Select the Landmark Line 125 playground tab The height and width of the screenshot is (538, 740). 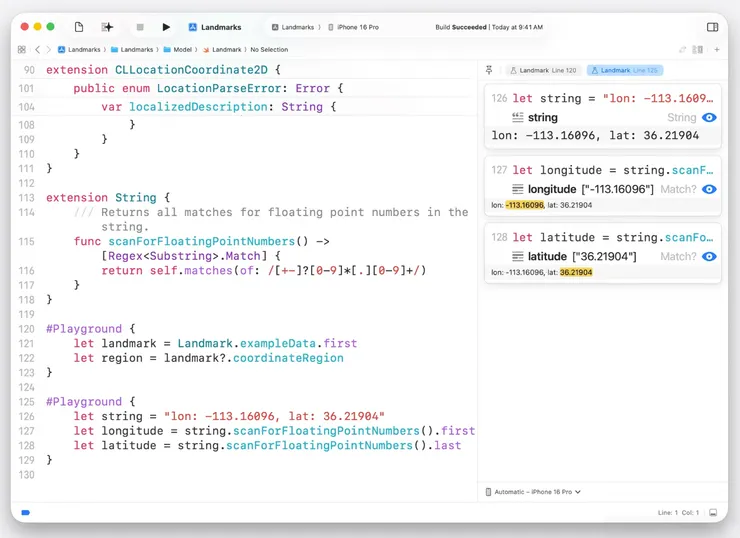click(x=625, y=70)
